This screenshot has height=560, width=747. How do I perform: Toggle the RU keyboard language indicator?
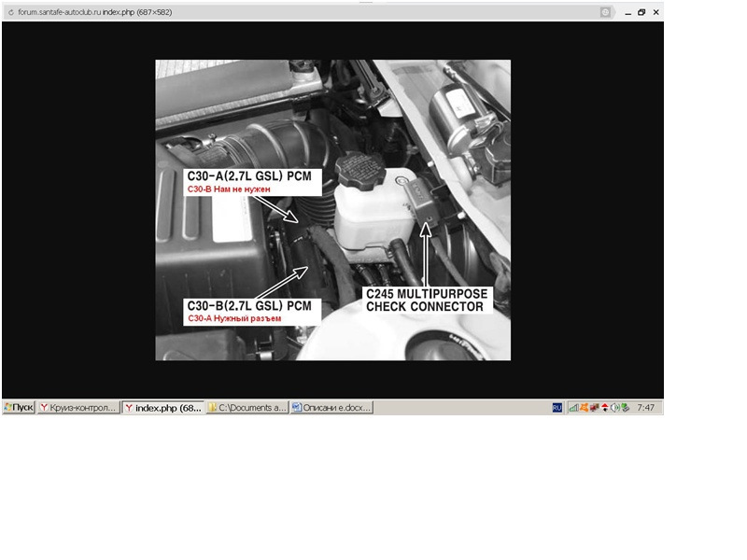[557, 408]
